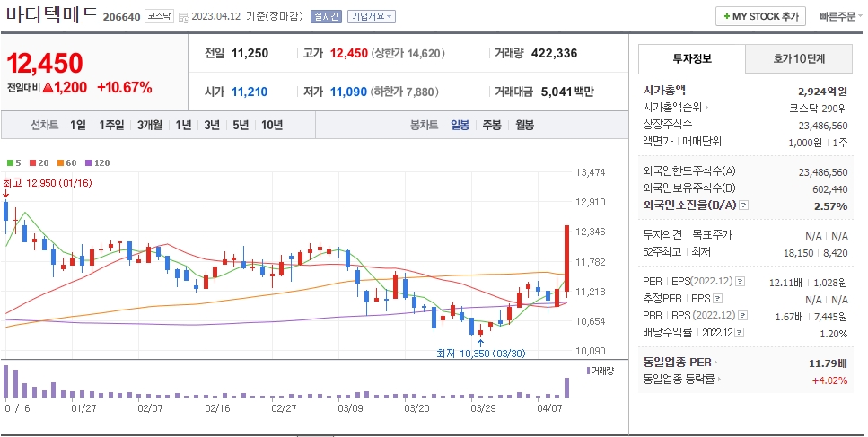
Task: Click help icon next to PER EPS(2022.12)
Action: click(741, 282)
